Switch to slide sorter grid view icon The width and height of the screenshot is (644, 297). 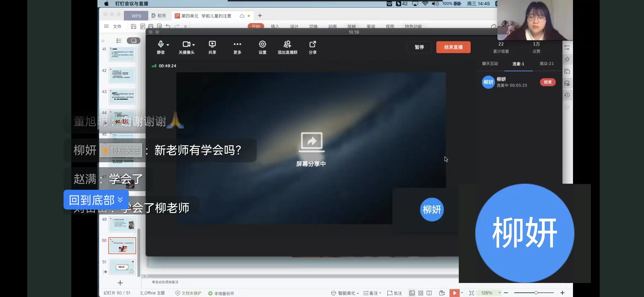(x=421, y=293)
